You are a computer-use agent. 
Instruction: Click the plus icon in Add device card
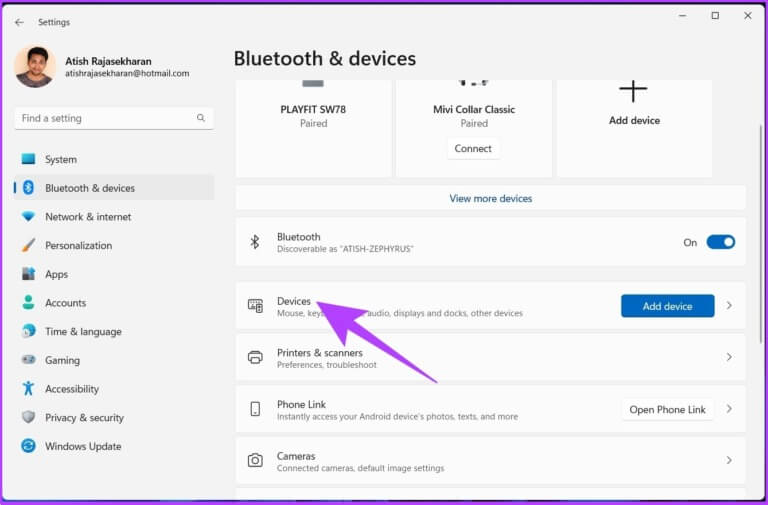pos(633,91)
